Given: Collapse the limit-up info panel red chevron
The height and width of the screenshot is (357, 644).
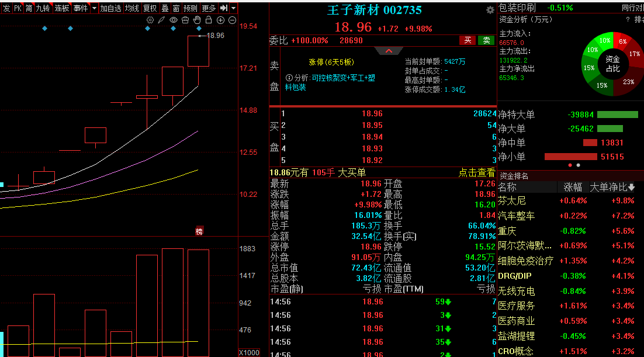Looking at the screenshot, I should (389, 51).
